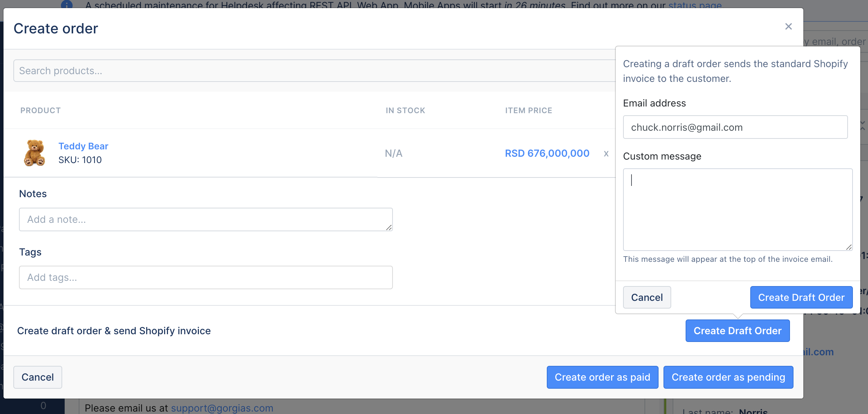
Task: Click inside the Custom message box
Action: point(737,209)
